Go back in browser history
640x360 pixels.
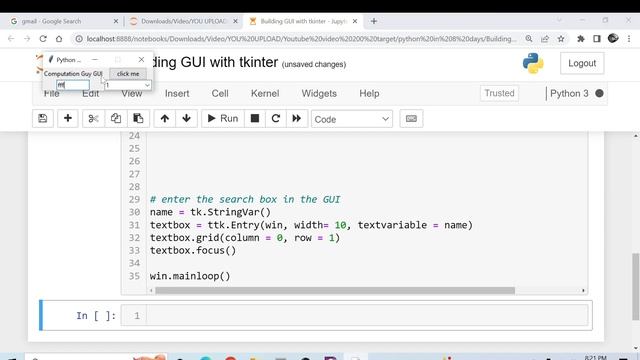pyautogui.click(x=11, y=39)
